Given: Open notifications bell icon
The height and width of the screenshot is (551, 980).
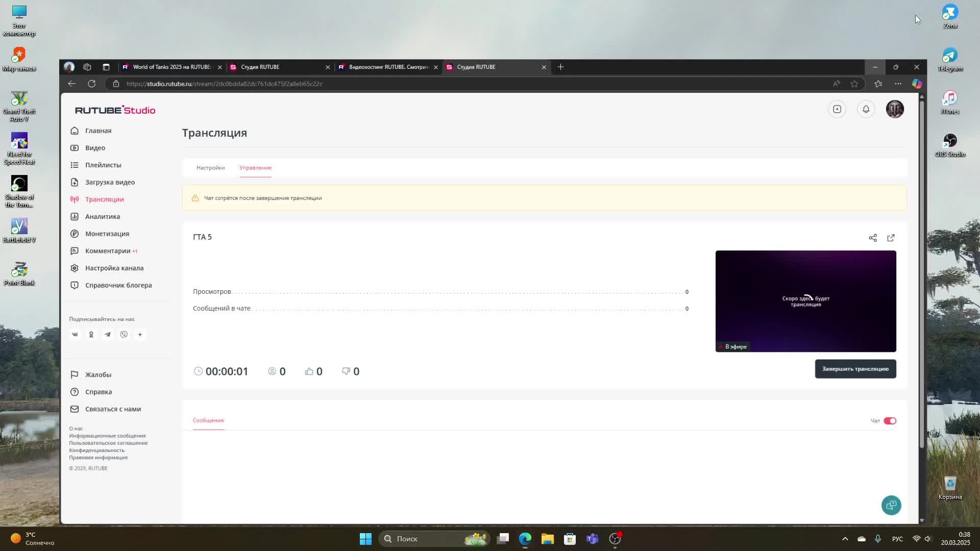Looking at the screenshot, I should (866, 109).
